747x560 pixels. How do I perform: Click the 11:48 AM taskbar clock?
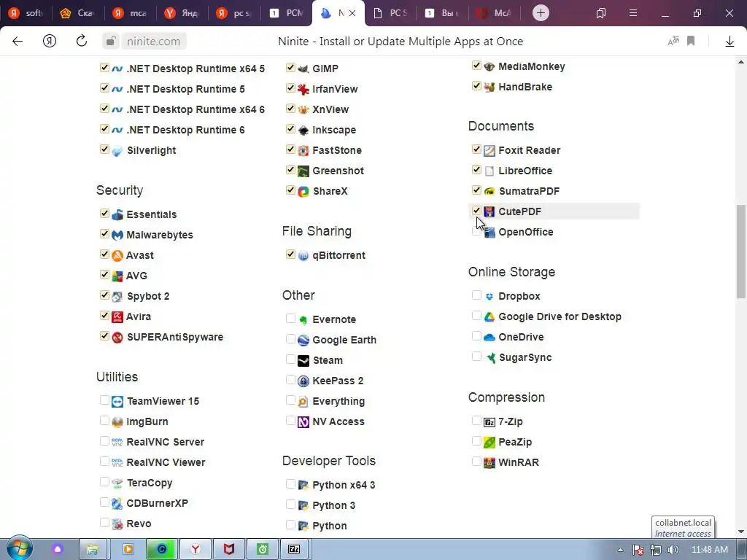click(x=709, y=550)
